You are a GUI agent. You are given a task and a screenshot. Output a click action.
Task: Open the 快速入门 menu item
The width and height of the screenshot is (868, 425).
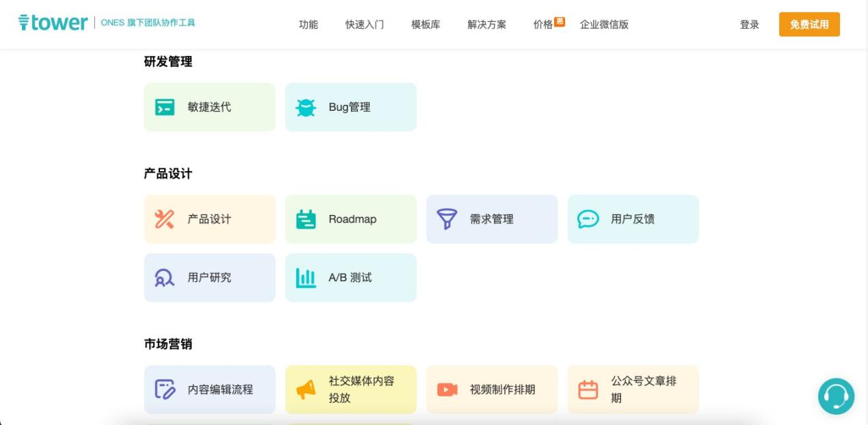pos(365,25)
